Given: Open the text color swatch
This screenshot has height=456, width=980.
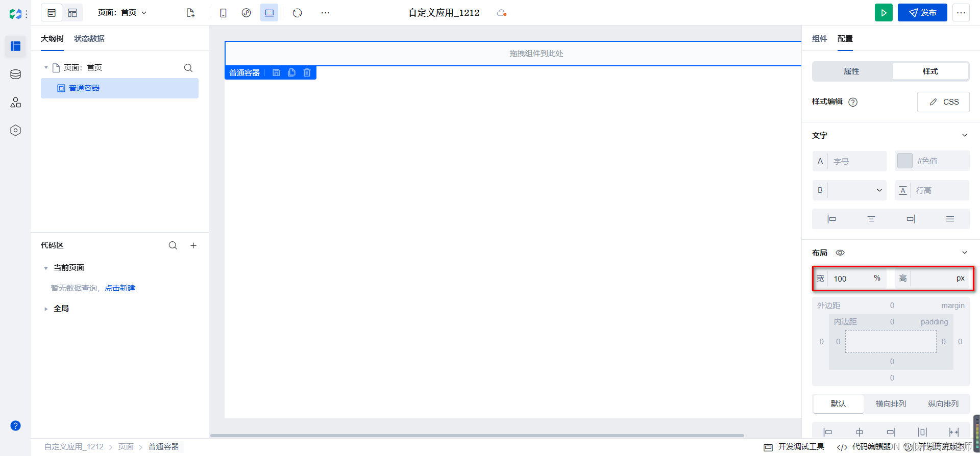Looking at the screenshot, I should (905, 161).
